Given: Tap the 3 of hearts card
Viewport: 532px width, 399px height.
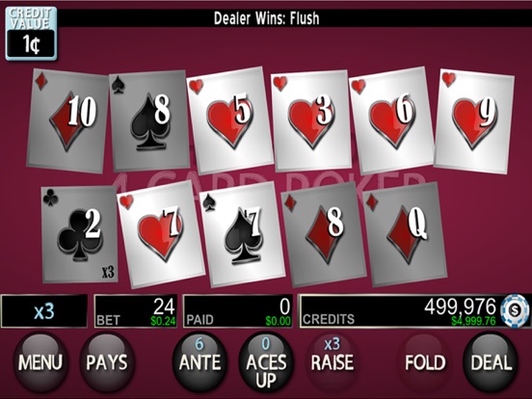Looking at the screenshot, I should (310, 120).
